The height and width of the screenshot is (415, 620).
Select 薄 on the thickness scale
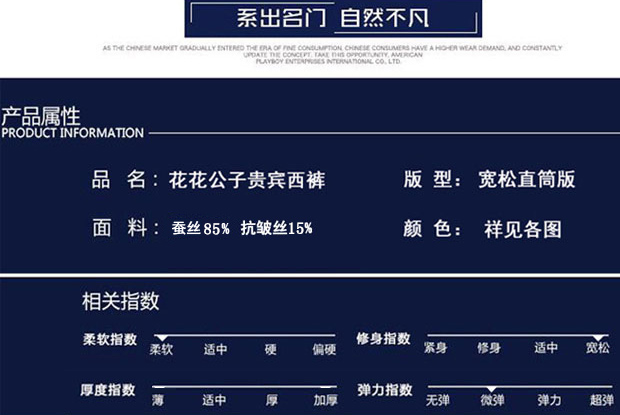tap(158, 400)
